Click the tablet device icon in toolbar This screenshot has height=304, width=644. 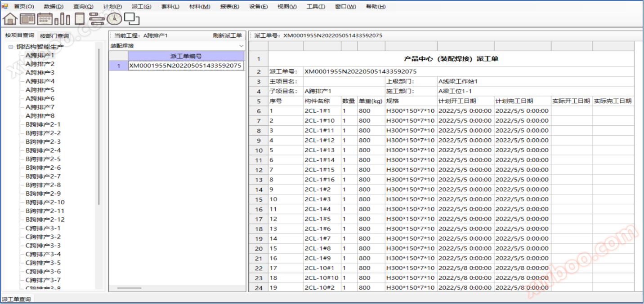click(x=80, y=19)
